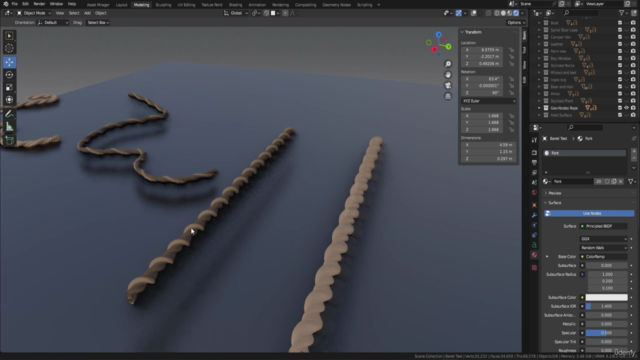Open the Select Box drag dropdown
This screenshot has width=640, height=360.
(98, 23)
